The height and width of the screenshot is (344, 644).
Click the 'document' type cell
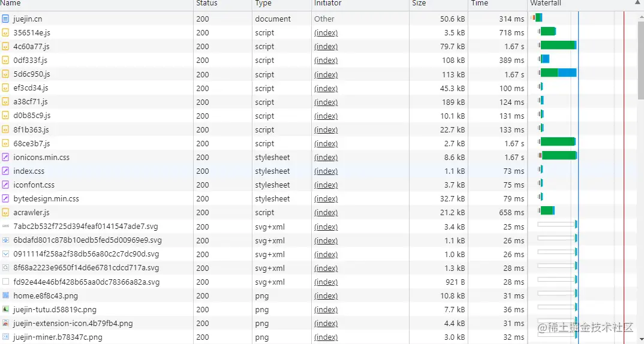pos(281,19)
